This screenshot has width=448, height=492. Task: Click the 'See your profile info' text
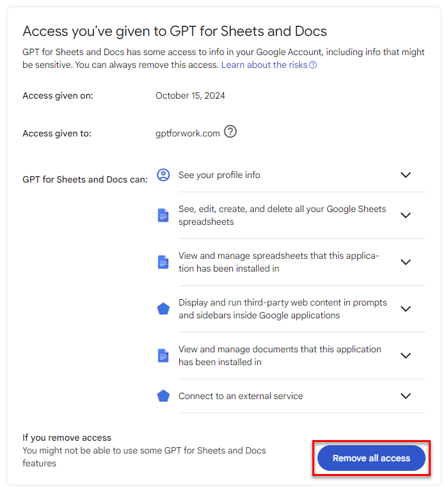(219, 175)
